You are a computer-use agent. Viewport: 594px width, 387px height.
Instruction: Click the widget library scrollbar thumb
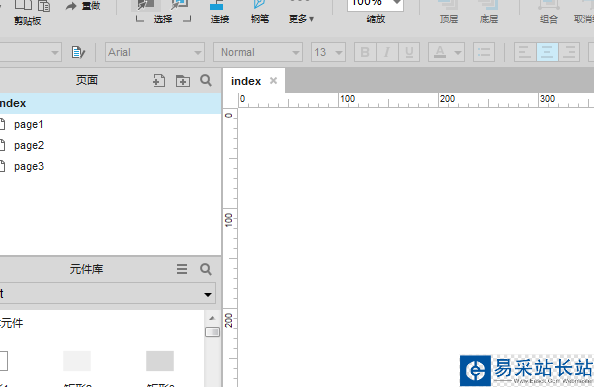coord(213,332)
